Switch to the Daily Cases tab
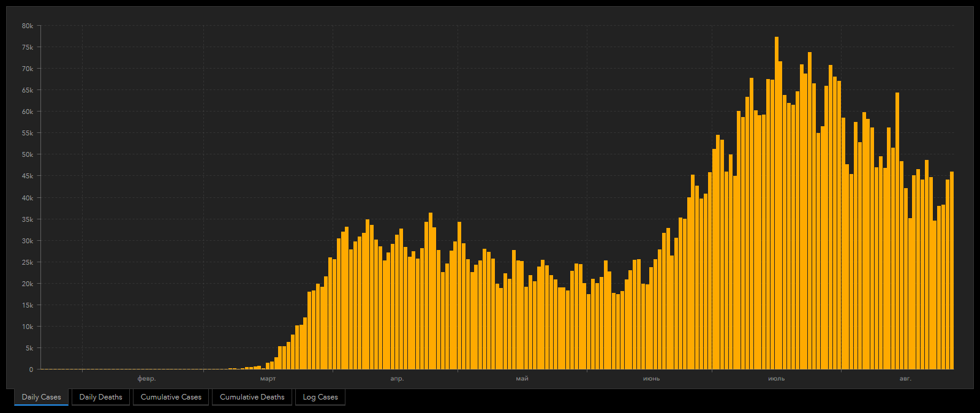 pos(41,397)
